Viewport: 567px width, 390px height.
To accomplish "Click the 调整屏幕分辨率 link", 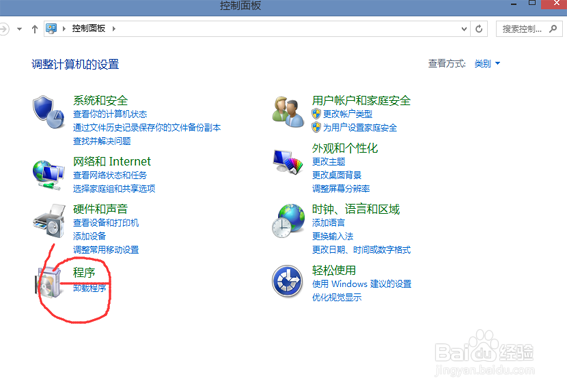I will (341, 189).
